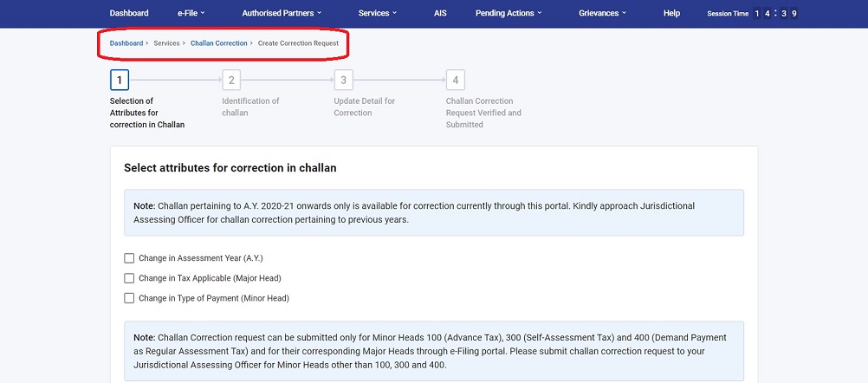Open the Dashboard menu item

(x=129, y=13)
